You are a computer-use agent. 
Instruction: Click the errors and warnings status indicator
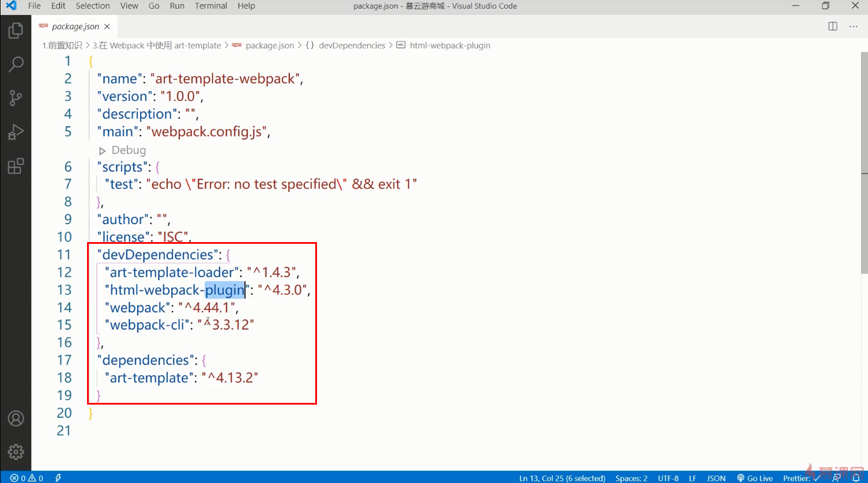[x=27, y=478]
